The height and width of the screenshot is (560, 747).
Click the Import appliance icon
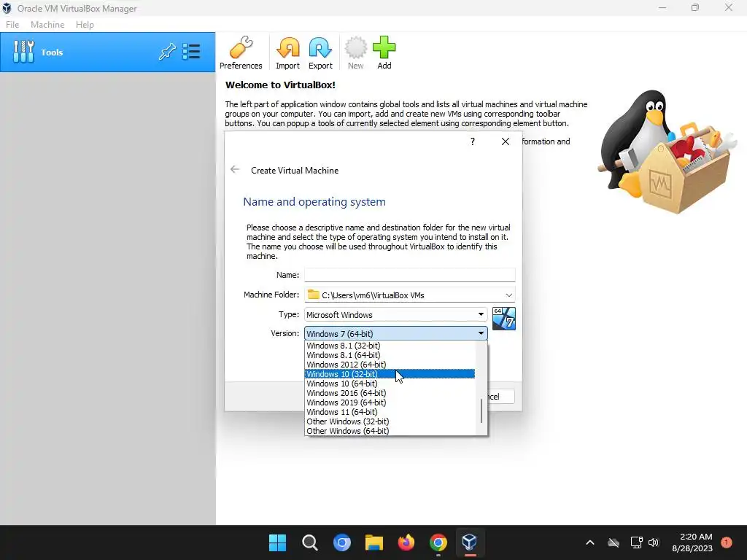tap(287, 52)
